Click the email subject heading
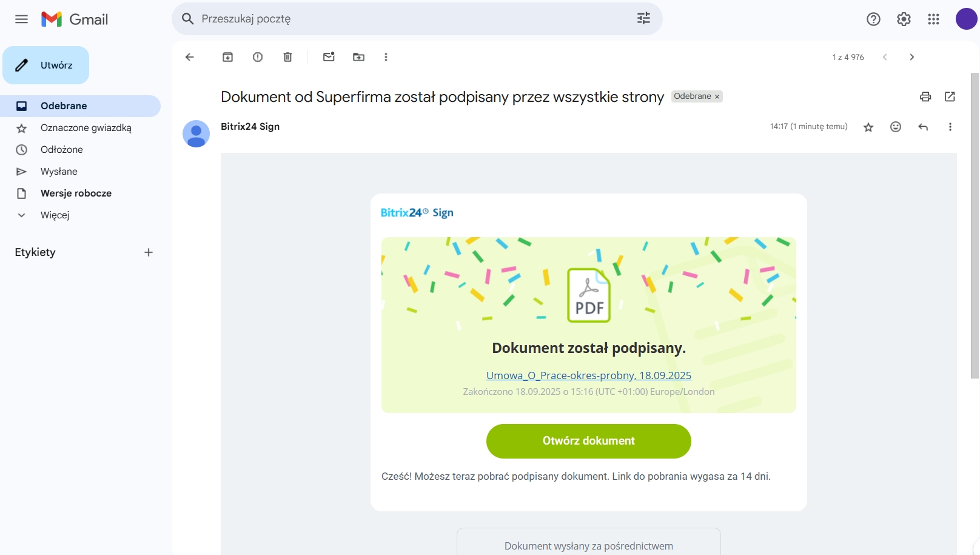Image resolution: width=980 pixels, height=555 pixels. (x=442, y=96)
